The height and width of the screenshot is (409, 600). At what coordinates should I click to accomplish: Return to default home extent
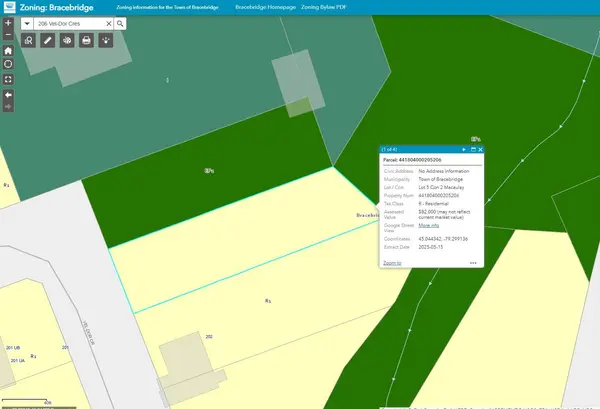pyautogui.click(x=8, y=49)
